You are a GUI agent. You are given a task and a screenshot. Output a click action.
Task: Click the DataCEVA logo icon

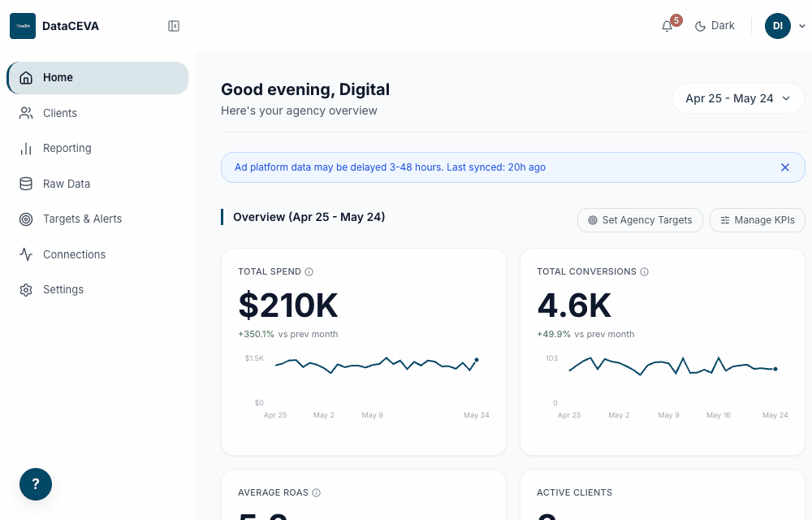pyautogui.click(x=23, y=26)
